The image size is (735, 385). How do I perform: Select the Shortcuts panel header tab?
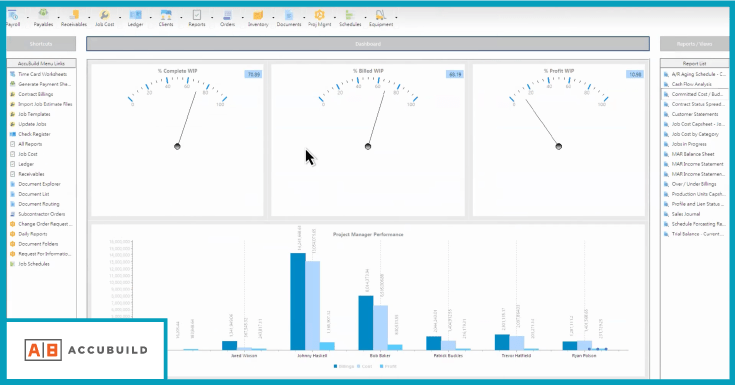[x=41, y=44]
